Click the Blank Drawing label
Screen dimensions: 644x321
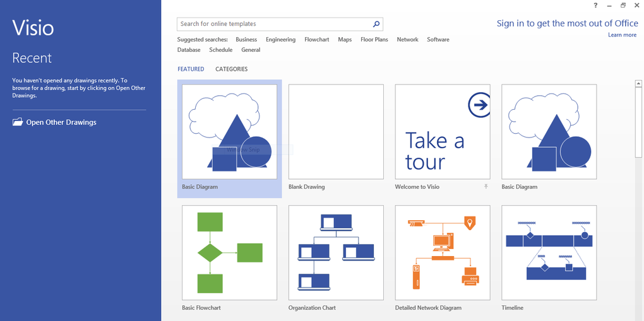306,187
